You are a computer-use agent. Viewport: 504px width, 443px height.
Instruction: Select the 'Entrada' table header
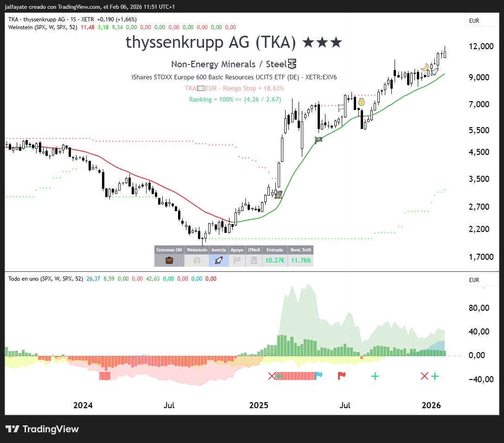click(x=275, y=250)
